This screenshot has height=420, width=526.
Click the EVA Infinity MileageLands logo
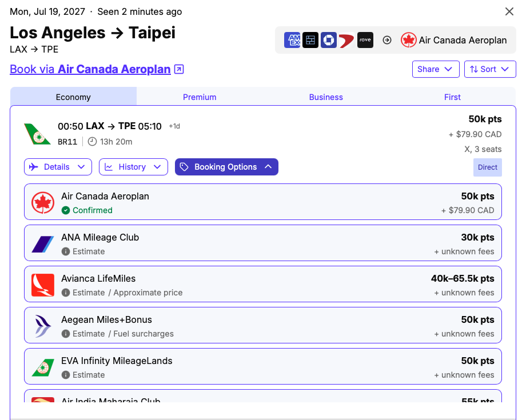pos(43,367)
